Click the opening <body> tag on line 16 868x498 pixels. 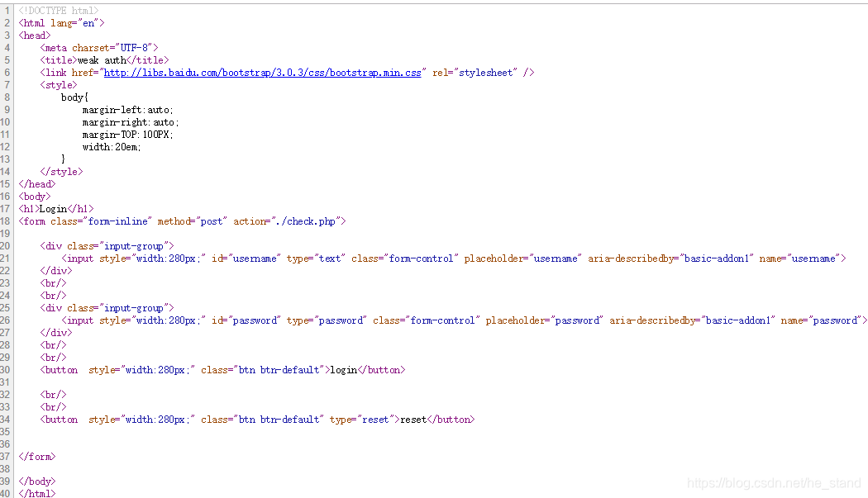point(35,197)
